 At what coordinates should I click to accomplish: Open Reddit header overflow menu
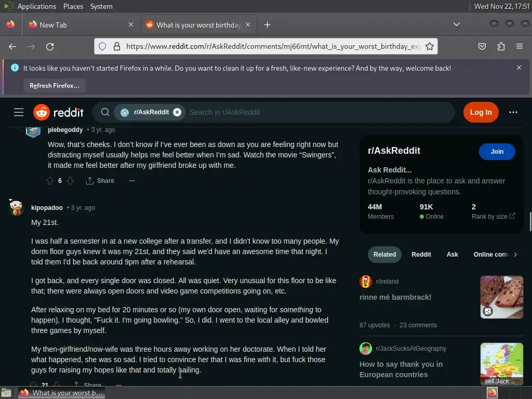[513, 112]
